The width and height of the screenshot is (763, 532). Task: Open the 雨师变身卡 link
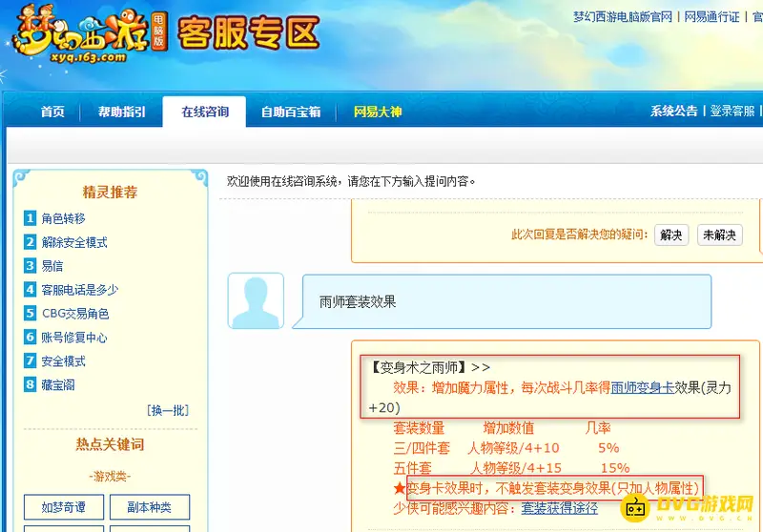point(642,388)
